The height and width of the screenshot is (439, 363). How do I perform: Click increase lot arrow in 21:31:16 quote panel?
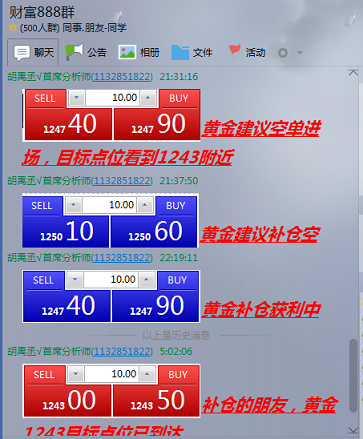pos(148,98)
